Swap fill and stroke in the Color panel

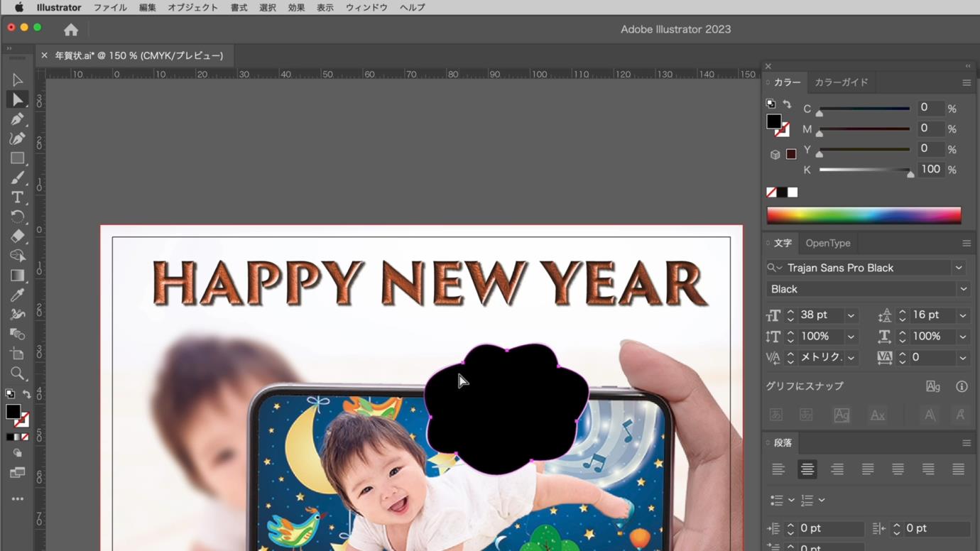[787, 104]
